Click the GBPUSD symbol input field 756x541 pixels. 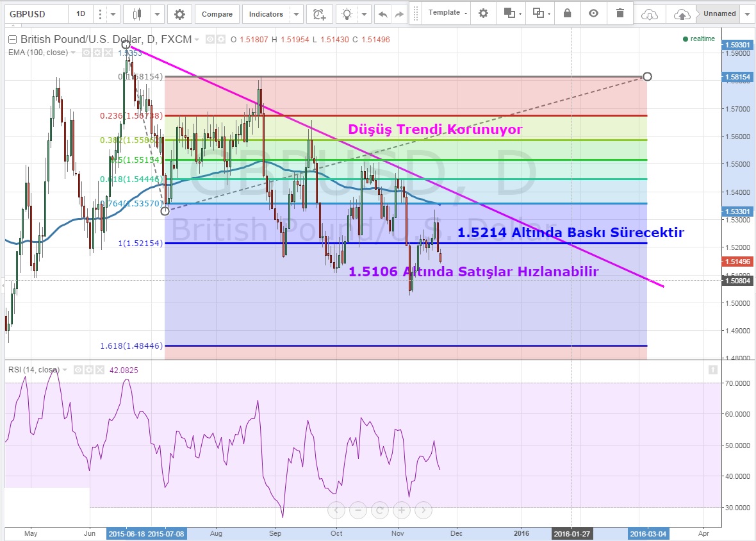(x=33, y=14)
